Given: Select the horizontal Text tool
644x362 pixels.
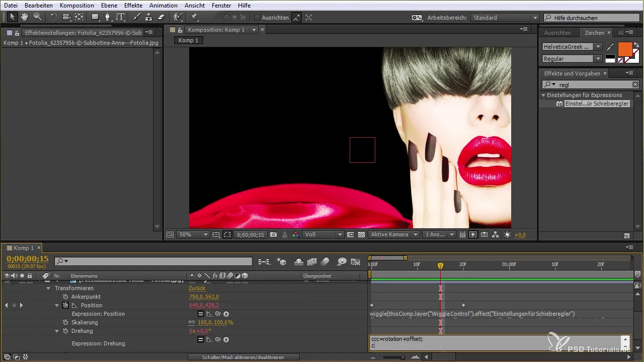Looking at the screenshot, I should click(x=120, y=17).
